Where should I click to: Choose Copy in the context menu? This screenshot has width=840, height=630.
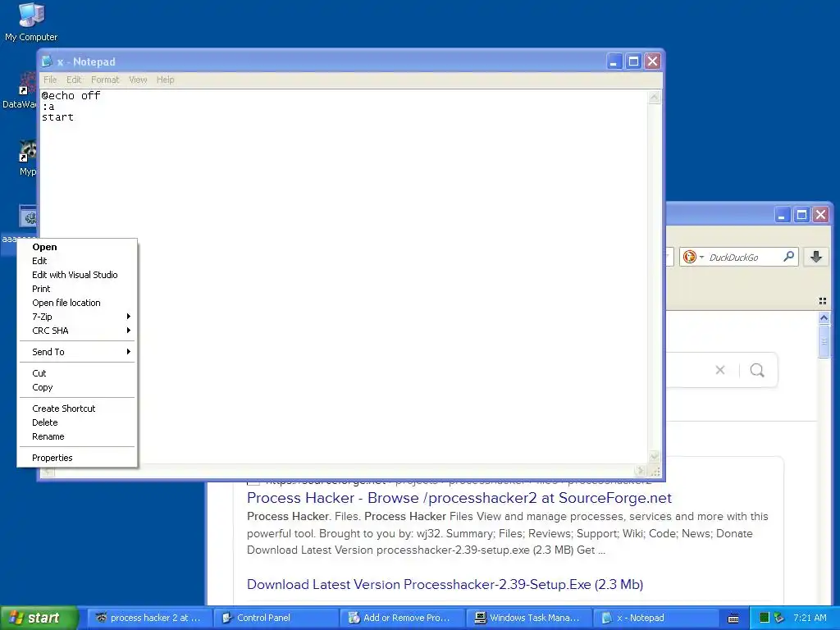76,387
